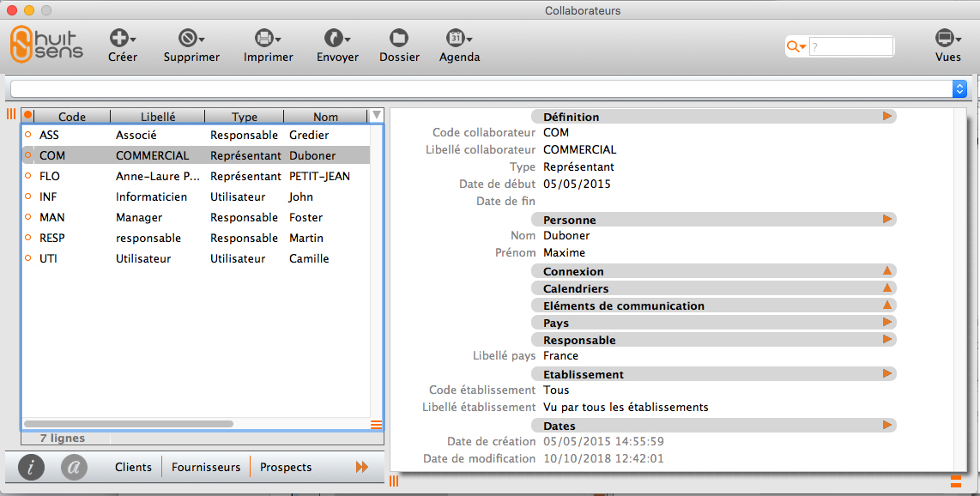Viewport: 980px width, 496px height.
Task: Click the orange lines icon at list bottom-right
Action: (376, 425)
